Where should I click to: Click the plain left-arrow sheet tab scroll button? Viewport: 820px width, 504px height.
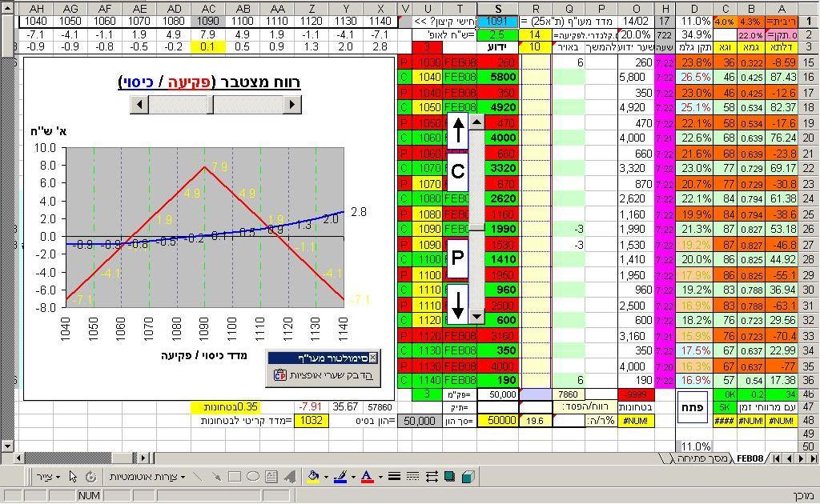click(789, 458)
